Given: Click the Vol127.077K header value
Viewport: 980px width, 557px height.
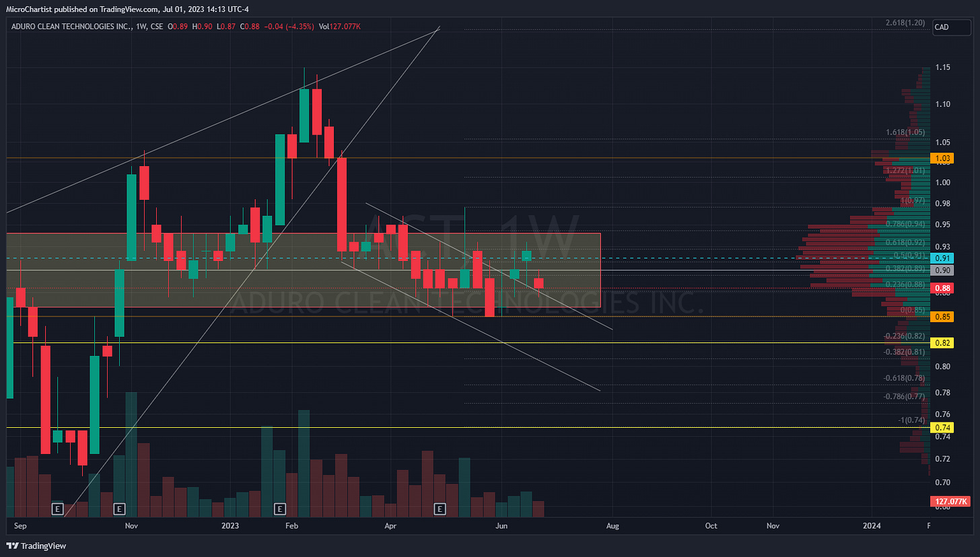Looking at the screenshot, I should [341, 26].
